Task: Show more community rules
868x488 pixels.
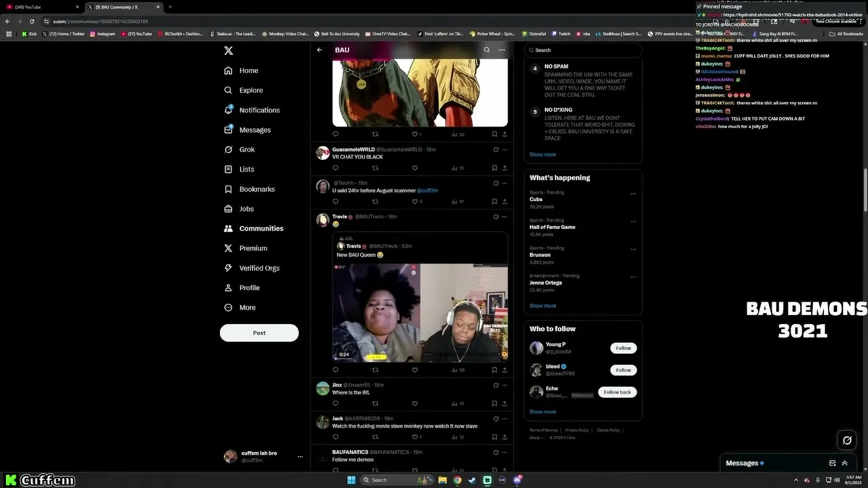Action: pyautogui.click(x=542, y=155)
